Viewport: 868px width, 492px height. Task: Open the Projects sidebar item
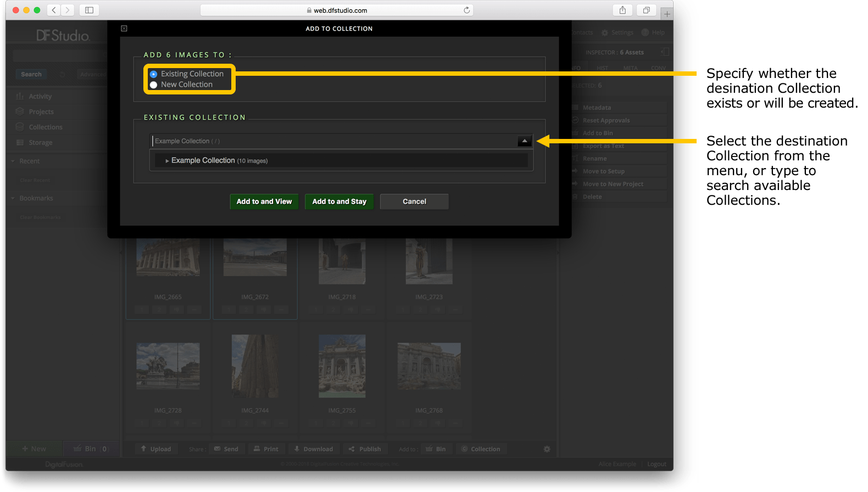(x=41, y=111)
